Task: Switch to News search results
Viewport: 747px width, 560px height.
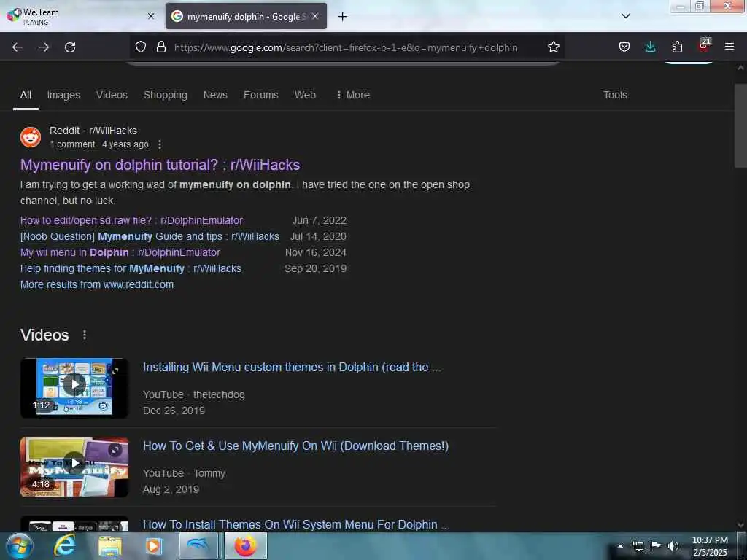Action: (x=215, y=95)
